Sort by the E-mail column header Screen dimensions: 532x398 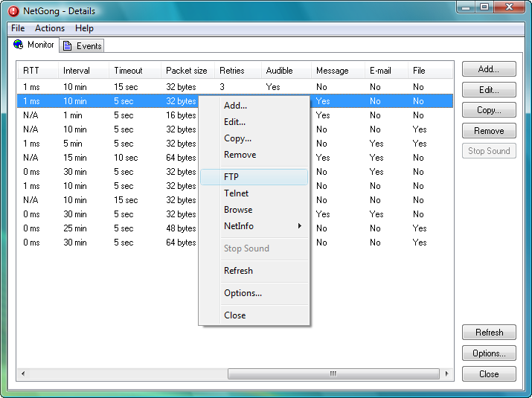coord(386,71)
